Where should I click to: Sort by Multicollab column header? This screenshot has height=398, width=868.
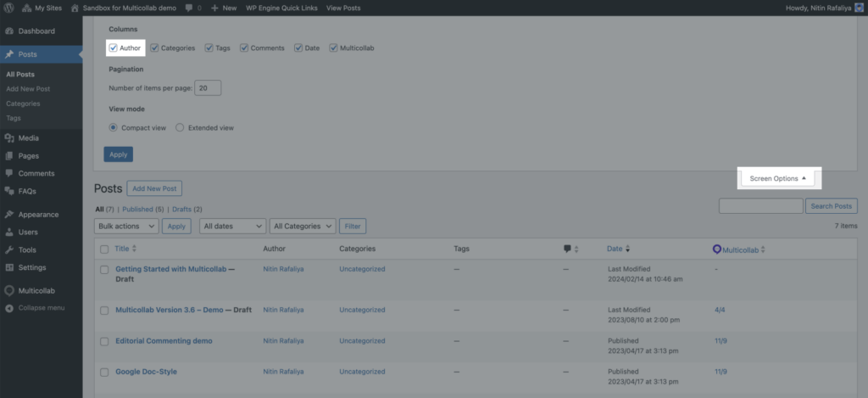tap(739, 249)
